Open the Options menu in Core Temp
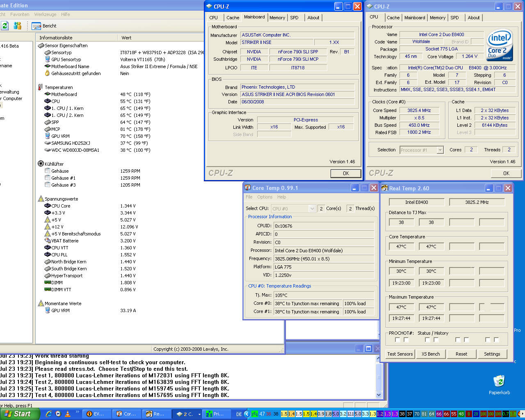The width and height of the screenshot is (525, 420). [265, 197]
